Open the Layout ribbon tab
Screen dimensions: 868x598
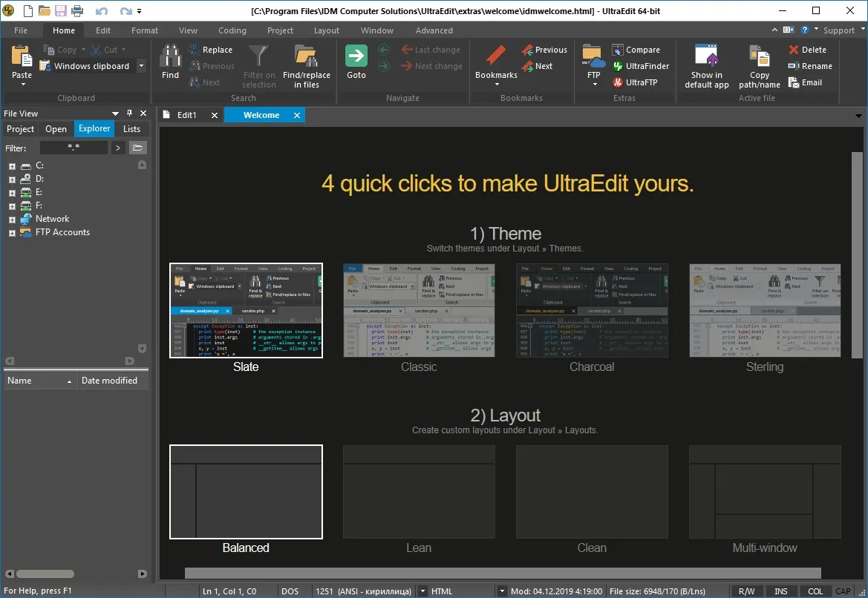point(326,30)
